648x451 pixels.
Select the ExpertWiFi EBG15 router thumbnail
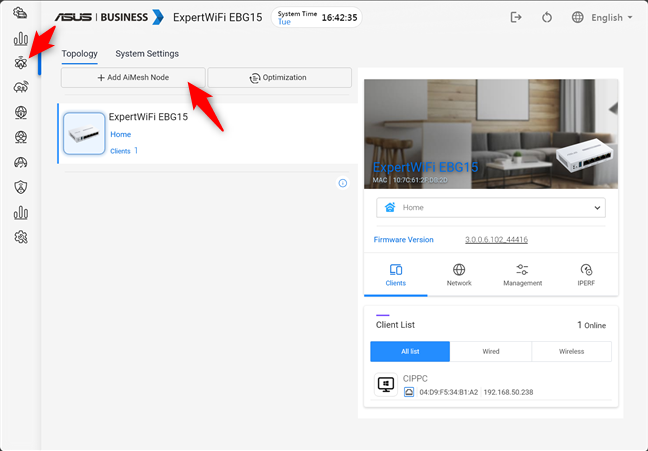(84, 134)
